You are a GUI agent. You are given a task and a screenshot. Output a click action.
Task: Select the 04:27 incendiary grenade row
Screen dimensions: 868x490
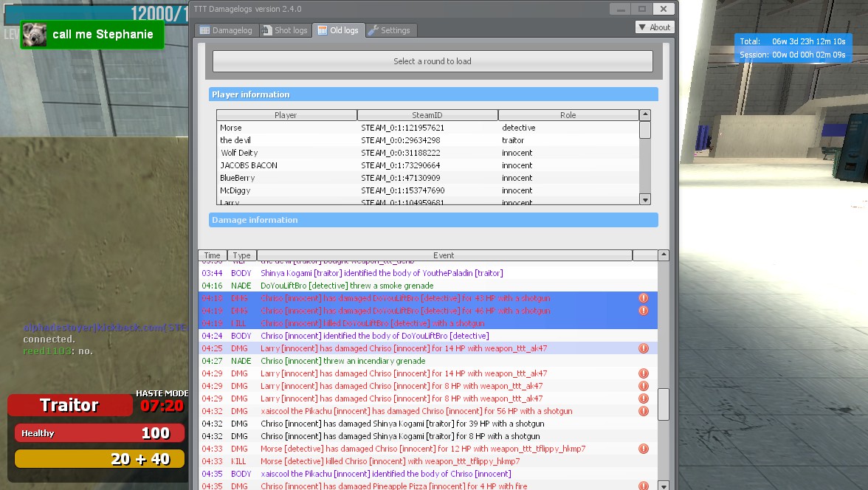(x=428, y=361)
